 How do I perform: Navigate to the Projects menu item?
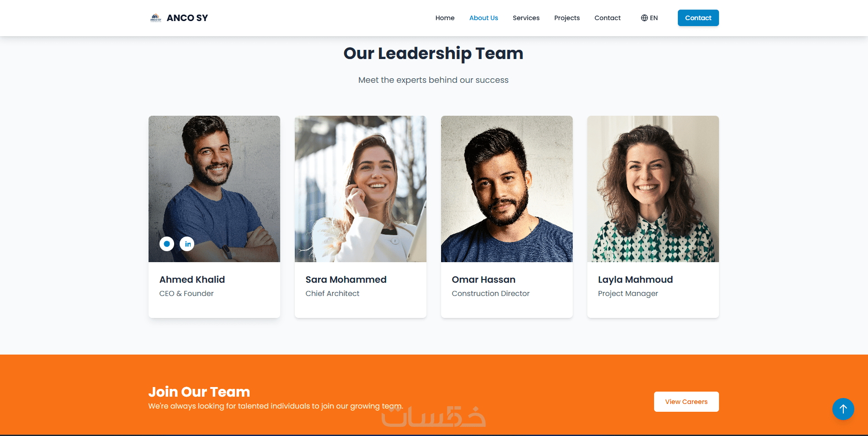point(567,18)
